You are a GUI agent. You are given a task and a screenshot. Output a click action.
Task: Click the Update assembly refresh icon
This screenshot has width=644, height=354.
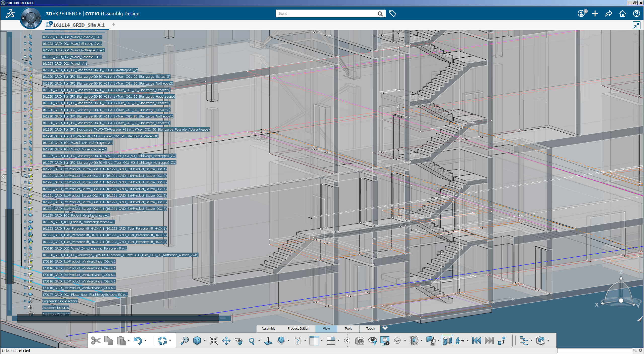pos(163,340)
